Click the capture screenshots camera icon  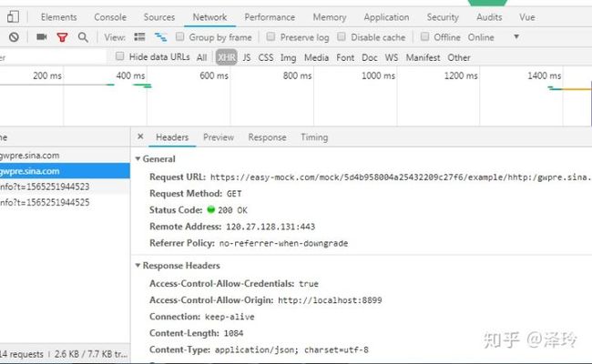pyautogui.click(x=42, y=37)
